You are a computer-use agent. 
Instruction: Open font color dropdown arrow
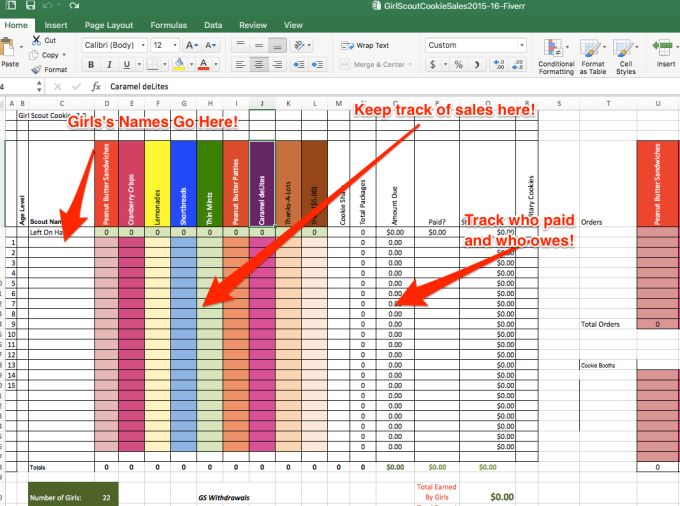click(x=216, y=65)
